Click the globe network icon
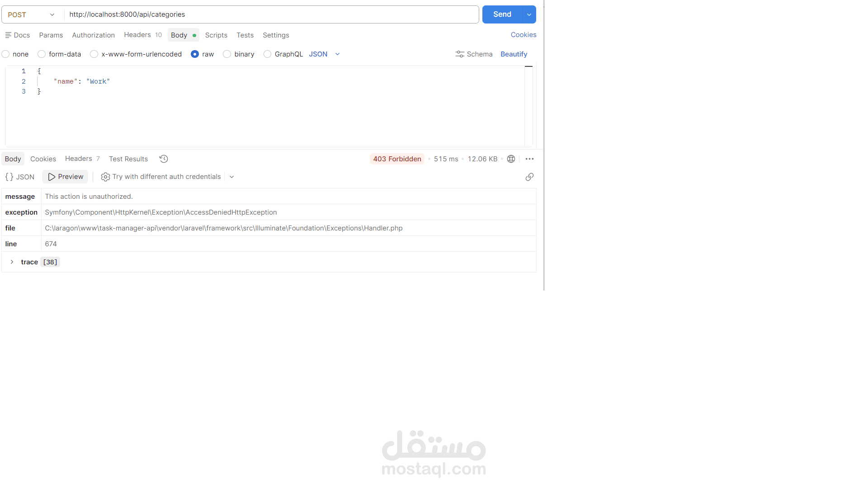The image size is (868, 488). tap(511, 159)
